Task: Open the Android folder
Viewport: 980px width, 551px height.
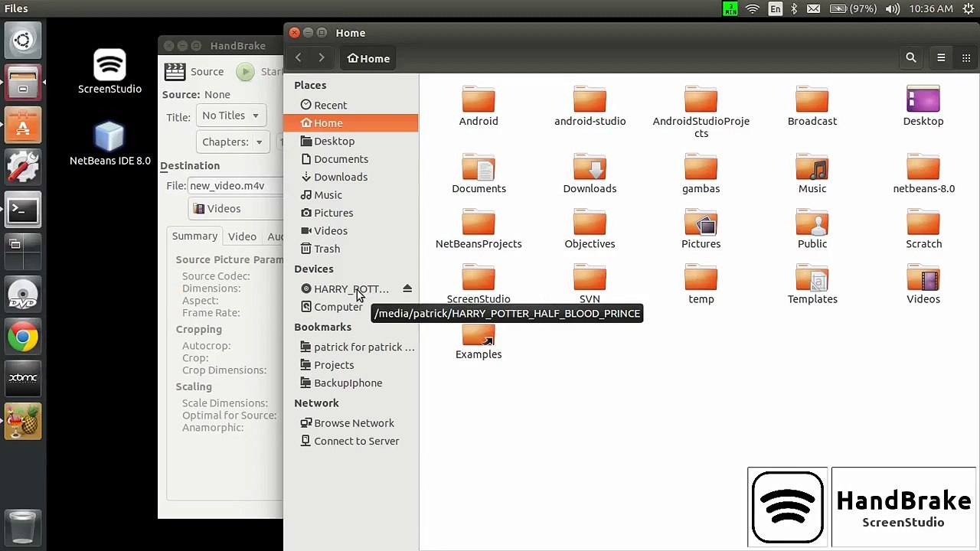Action: click(479, 106)
